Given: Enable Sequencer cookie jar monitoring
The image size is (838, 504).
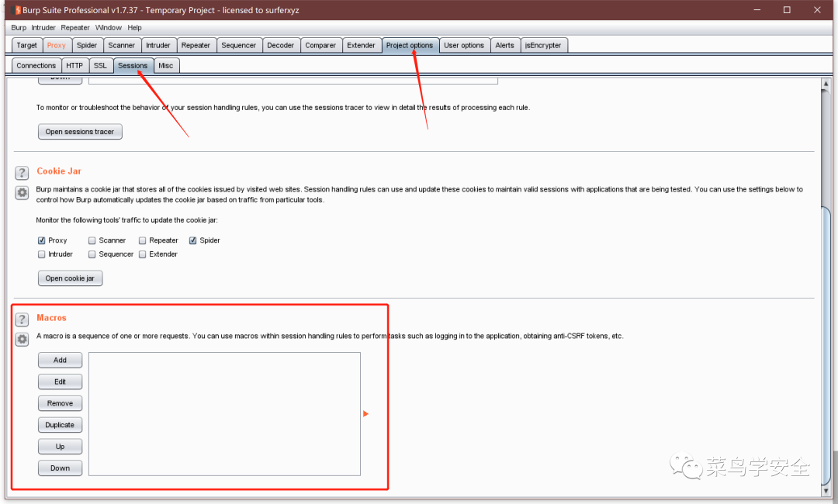Looking at the screenshot, I should point(92,254).
